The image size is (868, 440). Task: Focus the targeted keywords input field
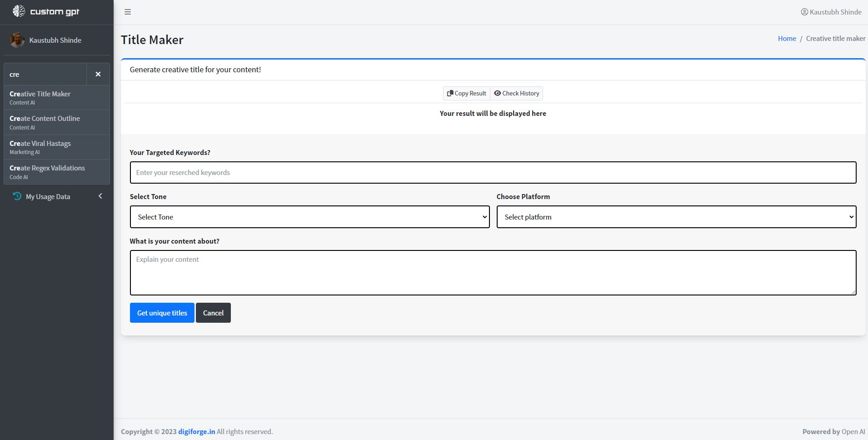coord(493,172)
